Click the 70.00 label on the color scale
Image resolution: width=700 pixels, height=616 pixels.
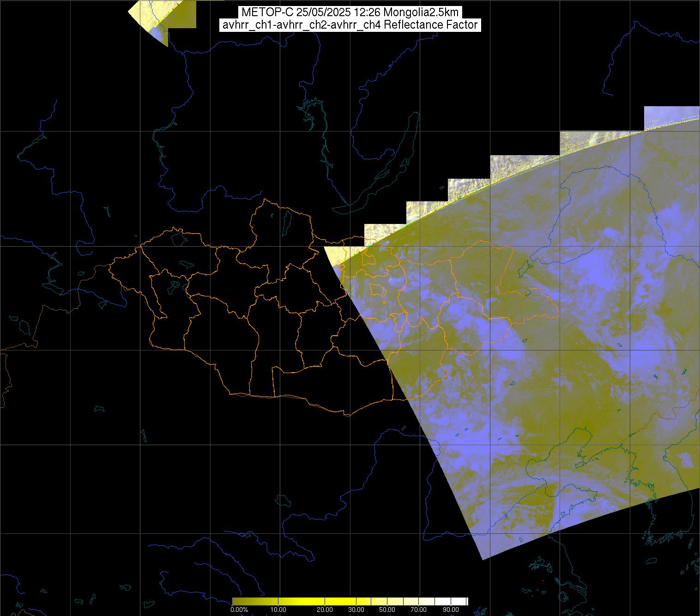pos(419,610)
